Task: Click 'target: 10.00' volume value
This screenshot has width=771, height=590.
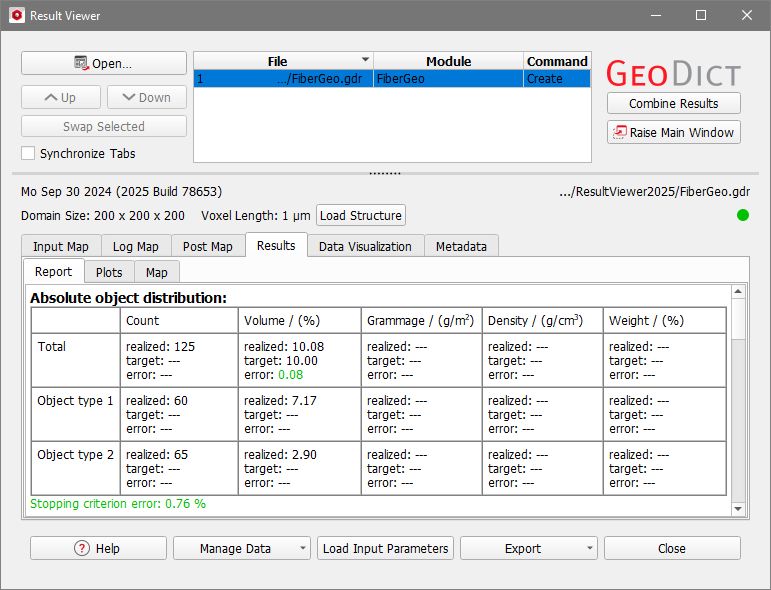Action: click(x=281, y=361)
